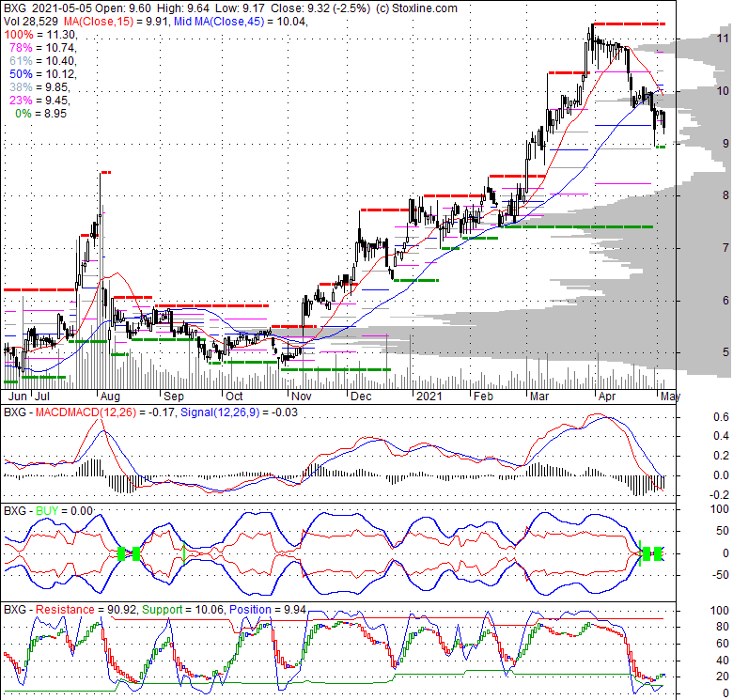This screenshot has width=733, height=700.
Task: Click the 38% = 9.85 Fibonacci level
Action: point(39,87)
